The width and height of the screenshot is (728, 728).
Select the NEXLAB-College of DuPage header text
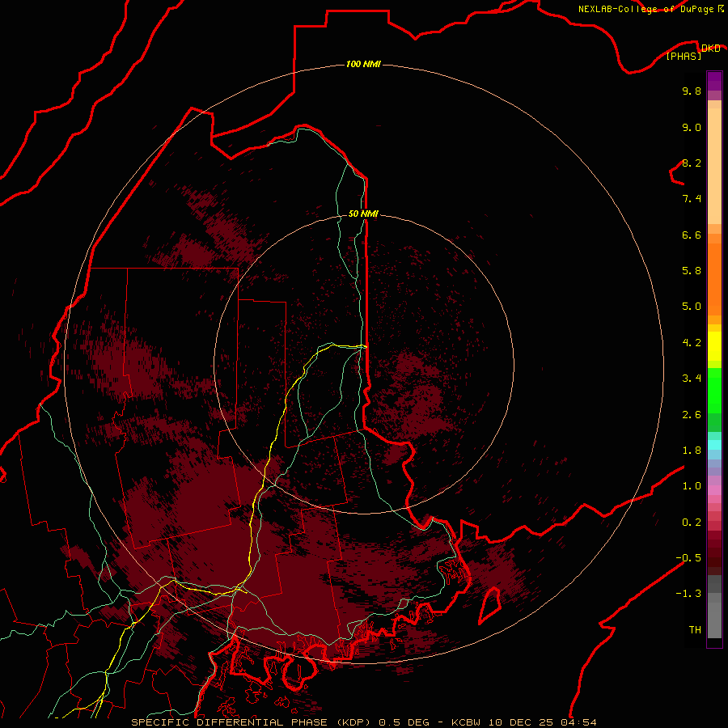[x=646, y=9]
